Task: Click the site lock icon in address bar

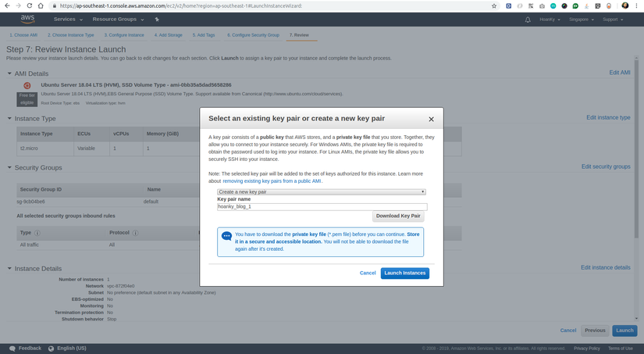Action: [54, 5]
